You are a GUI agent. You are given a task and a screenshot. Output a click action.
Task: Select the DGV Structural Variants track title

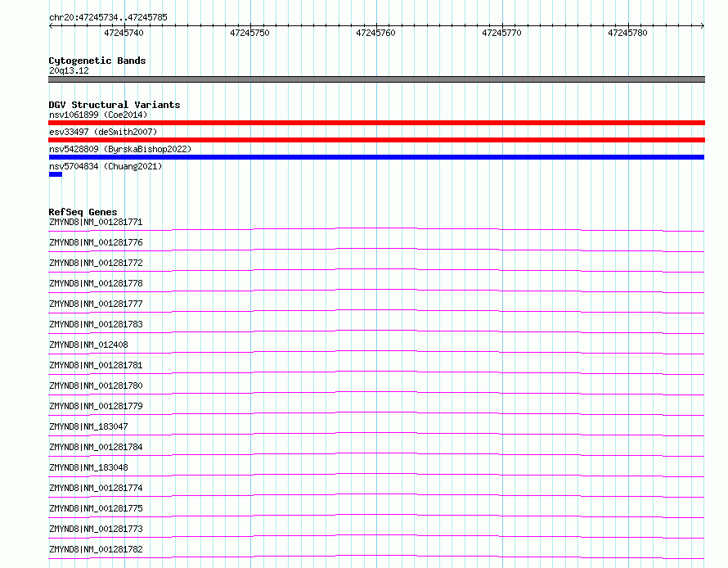tap(115, 105)
